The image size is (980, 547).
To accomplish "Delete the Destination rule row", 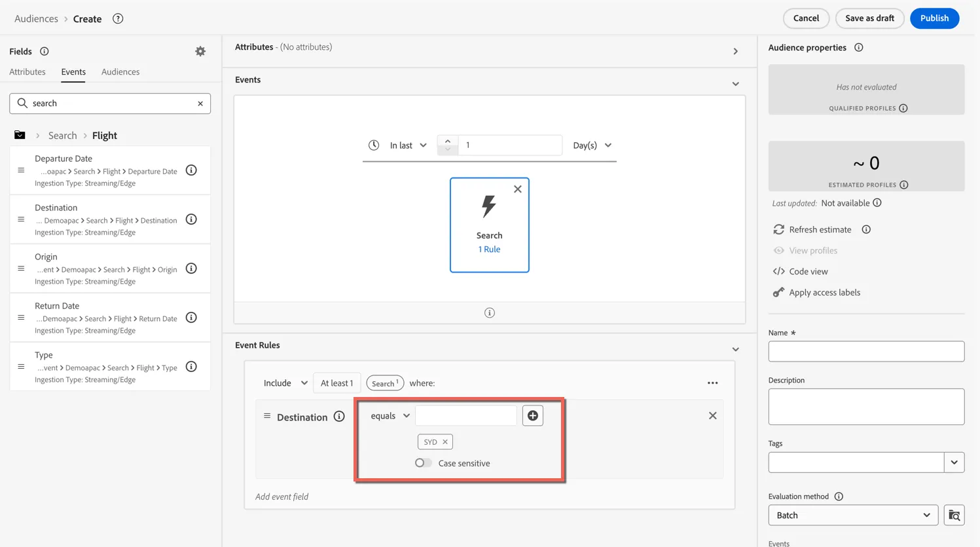I will [x=712, y=416].
